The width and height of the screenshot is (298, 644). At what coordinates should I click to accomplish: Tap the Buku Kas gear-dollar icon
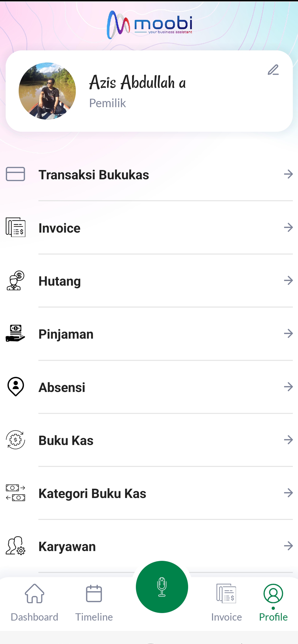pyautogui.click(x=15, y=440)
